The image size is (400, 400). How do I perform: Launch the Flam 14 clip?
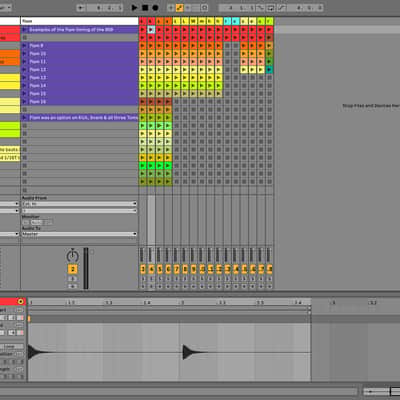(x=25, y=85)
